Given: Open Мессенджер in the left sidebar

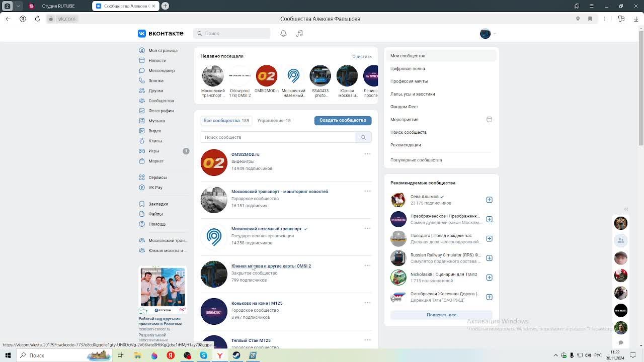Looking at the screenshot, I should tap(162, 70).
